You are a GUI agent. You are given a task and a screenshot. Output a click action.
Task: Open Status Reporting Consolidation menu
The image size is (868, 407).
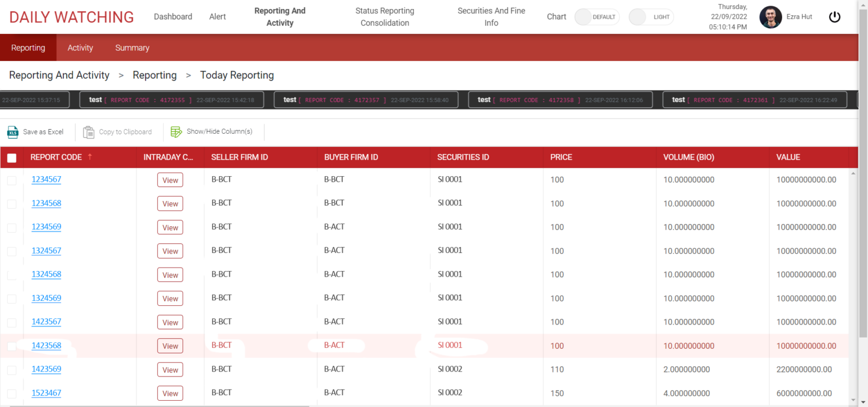(385, 17)
